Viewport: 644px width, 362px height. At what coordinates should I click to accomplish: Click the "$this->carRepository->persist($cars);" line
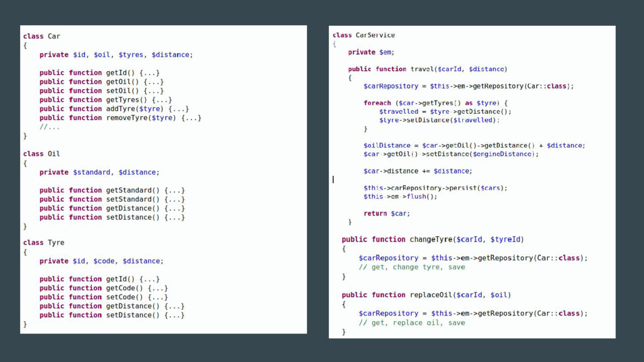point(435,188)
